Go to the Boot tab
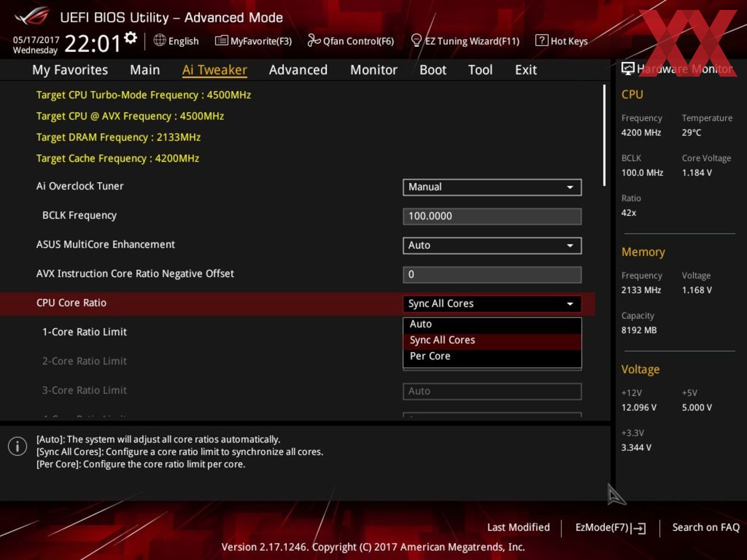This screenshot has height=560, width=747. coord(433,70)
